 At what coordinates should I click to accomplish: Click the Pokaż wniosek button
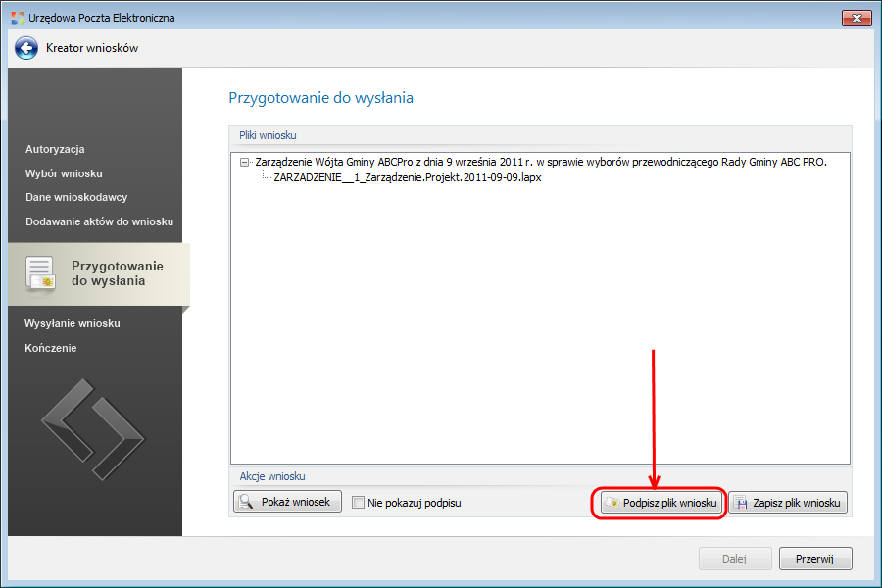287,502
